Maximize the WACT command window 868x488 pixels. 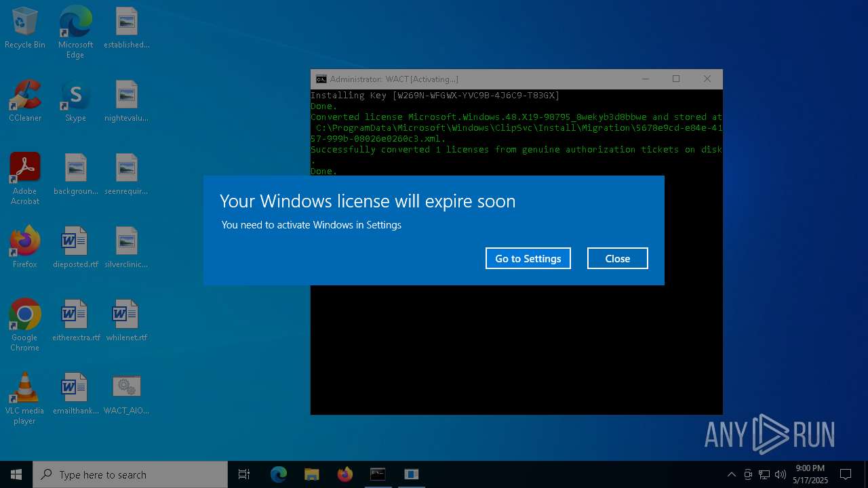click(x=676, y=79)
